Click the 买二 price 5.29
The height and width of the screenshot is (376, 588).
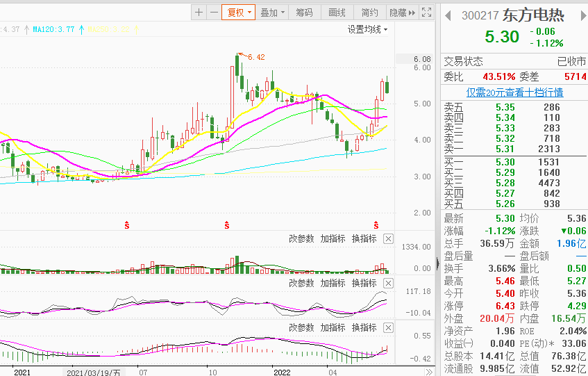point(505,172)
